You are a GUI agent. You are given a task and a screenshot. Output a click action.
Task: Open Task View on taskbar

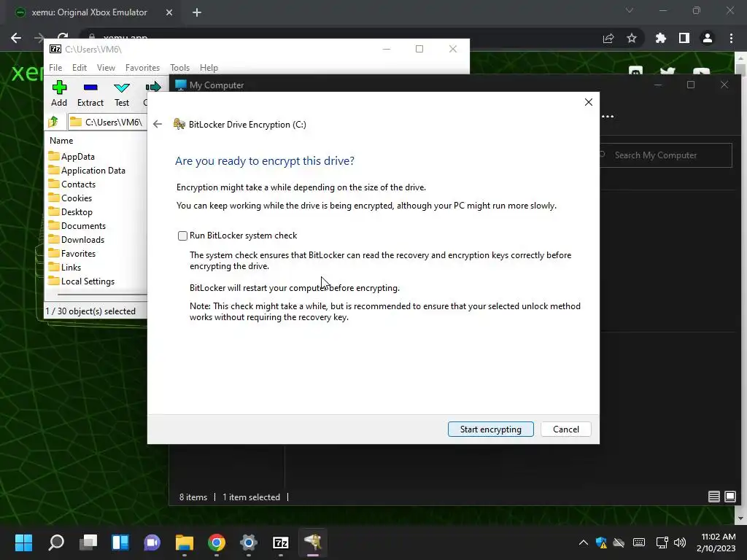[x=88, y=542]
